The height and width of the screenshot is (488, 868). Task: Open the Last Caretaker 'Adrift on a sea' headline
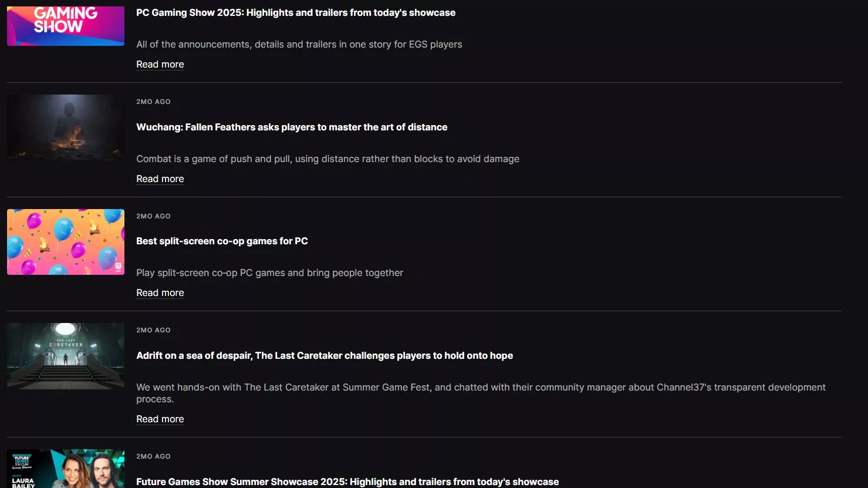click(x=325, y=356)
